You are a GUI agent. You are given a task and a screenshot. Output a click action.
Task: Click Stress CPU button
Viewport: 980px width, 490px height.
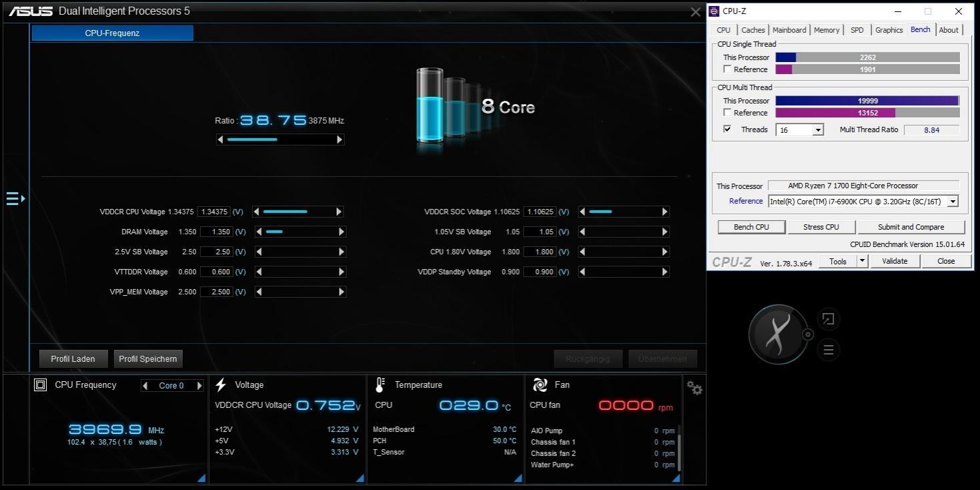(821, 227)
